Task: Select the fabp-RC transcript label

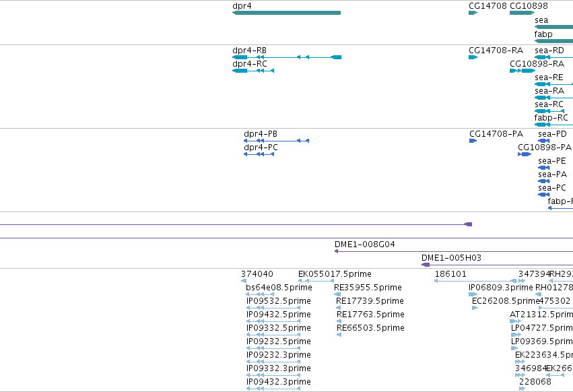Action: [551, 118]
